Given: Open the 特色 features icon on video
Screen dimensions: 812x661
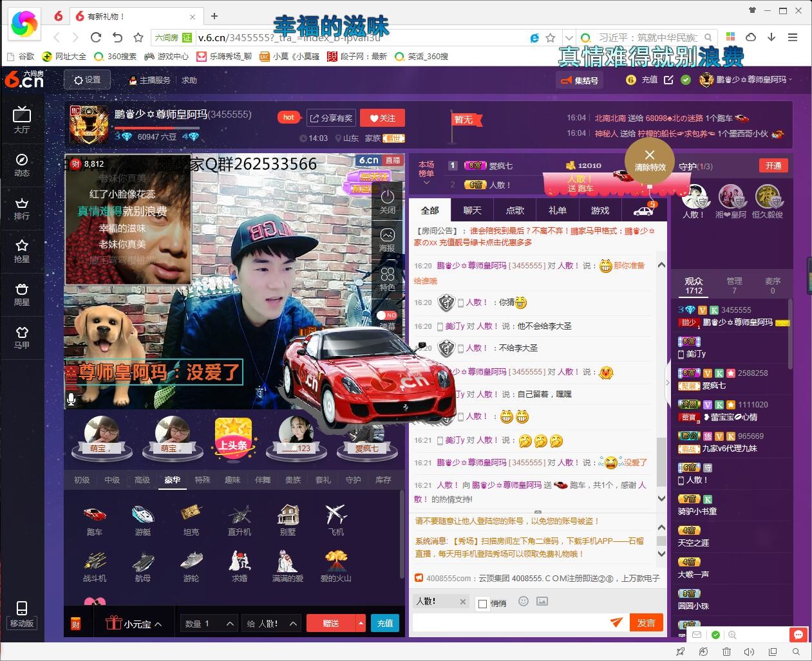Looking at the screenshot, I should click(388, 279).
